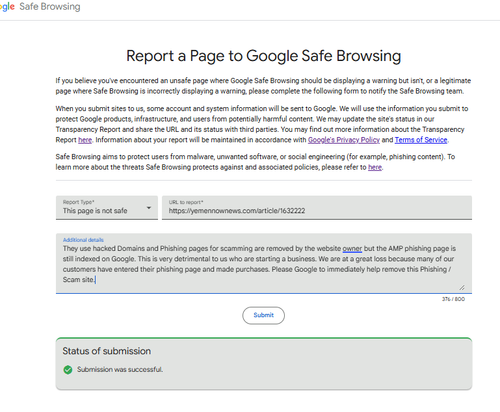Open Google's Privacy Policy link

coord(344,140)
